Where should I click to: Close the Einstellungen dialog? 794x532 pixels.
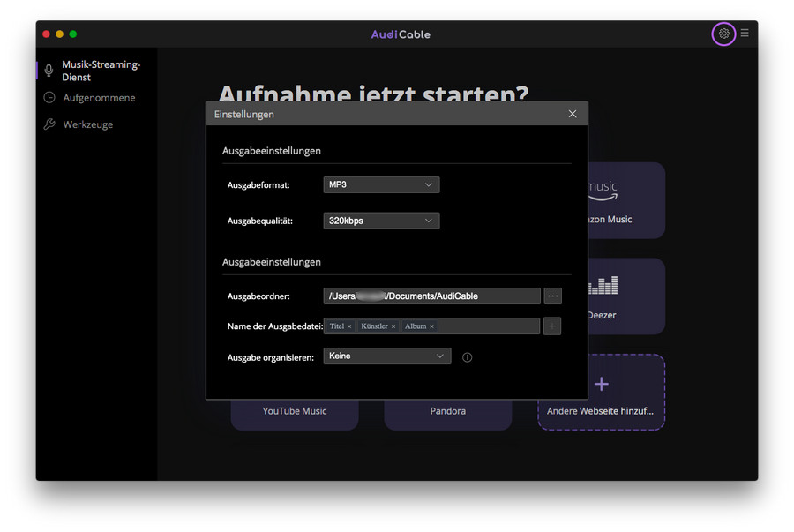pyautogui.click(x=573, y=114)
